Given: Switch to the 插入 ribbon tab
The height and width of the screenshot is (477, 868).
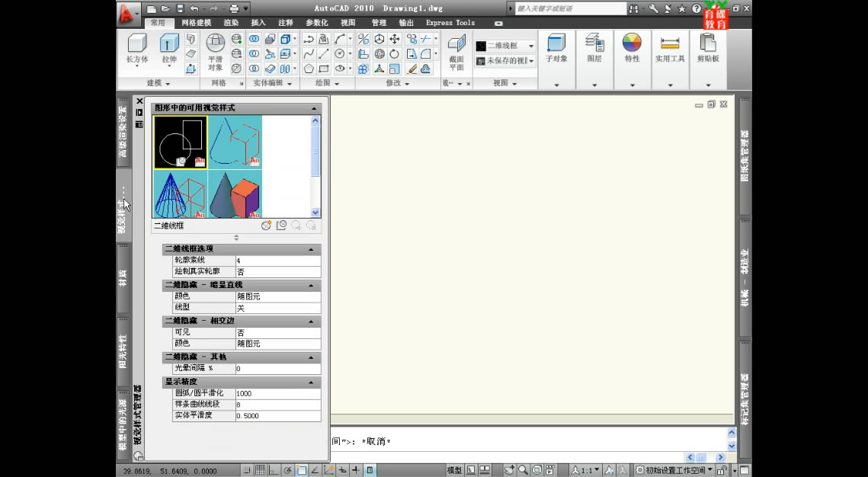Looking at the screenshot, I should 258,23.
